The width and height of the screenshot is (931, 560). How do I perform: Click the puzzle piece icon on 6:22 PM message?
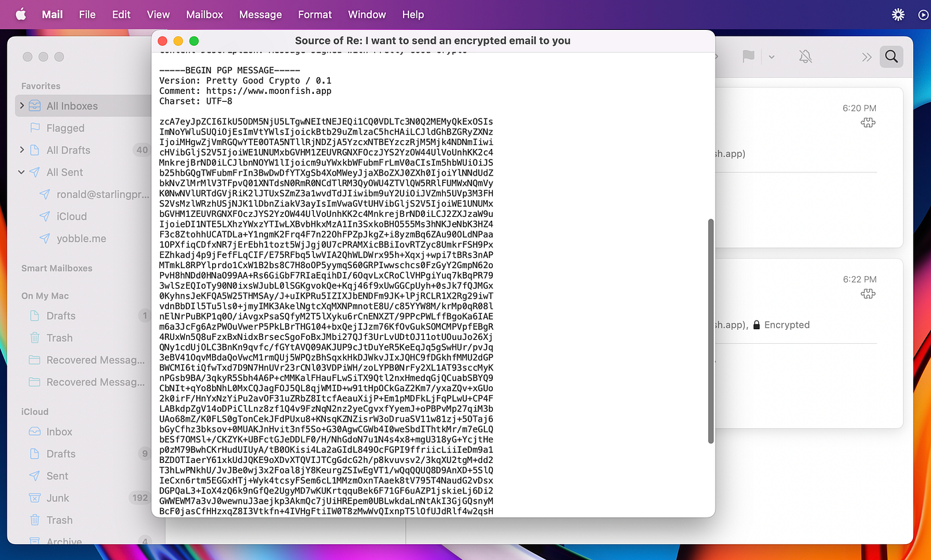pyautogui.click(x=868, y=294)
